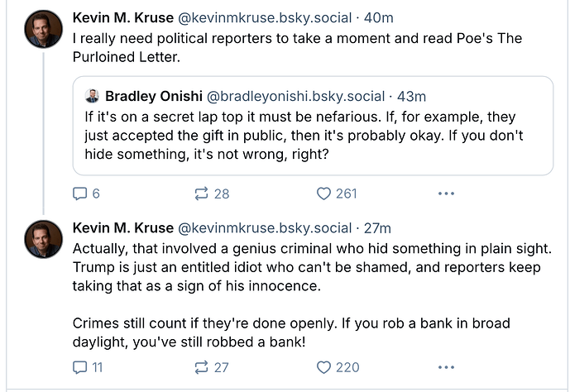Reply to the second post with 11 replies

(88, 367)
